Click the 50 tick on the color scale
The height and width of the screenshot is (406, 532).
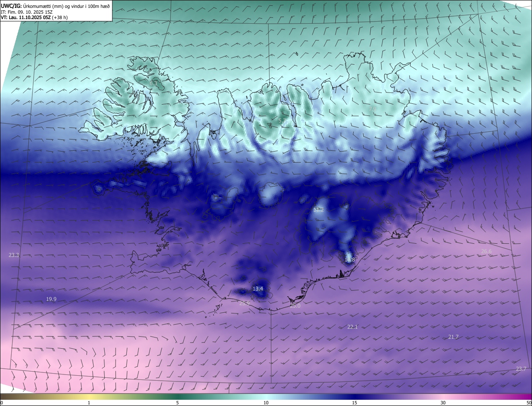tap(529, 403)
